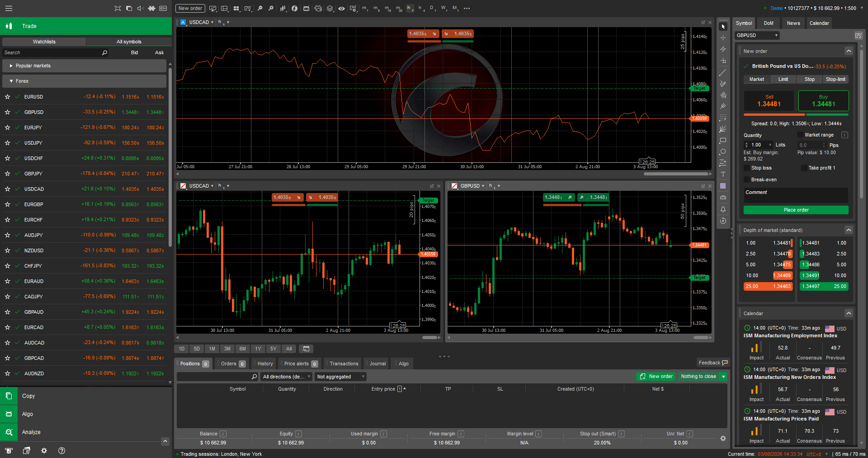The height and width of the screenshot is (458, 868).
Task: Open the Orders tab
Action: (232, 364)
